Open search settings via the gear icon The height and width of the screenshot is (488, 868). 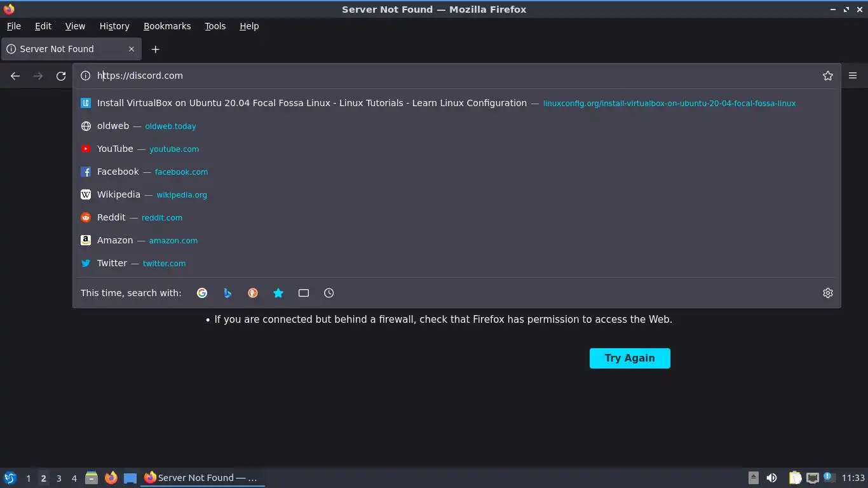click(827, 293)
